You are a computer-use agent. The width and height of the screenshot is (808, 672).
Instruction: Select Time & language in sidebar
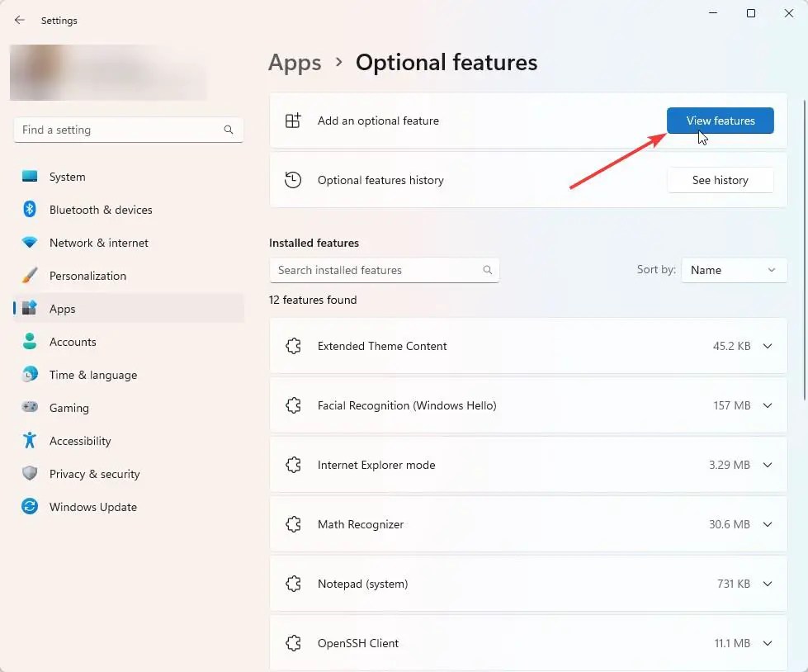(92, 375)
